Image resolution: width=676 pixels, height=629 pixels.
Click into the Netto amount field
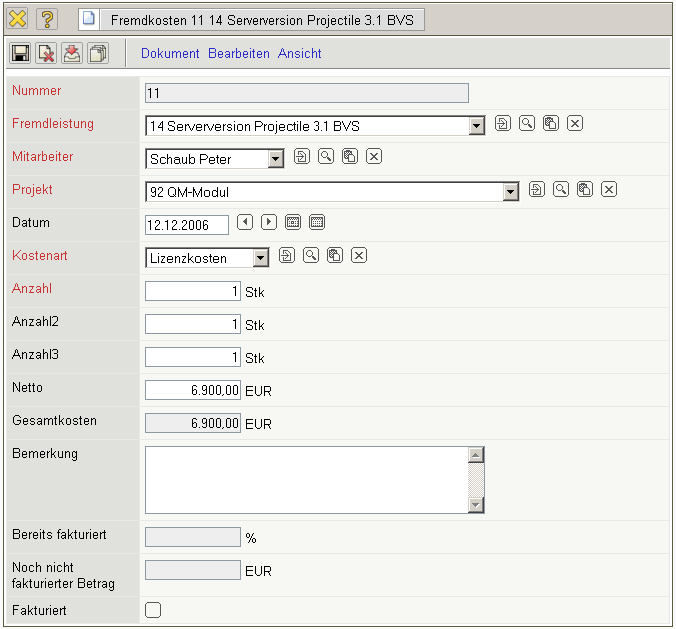(x=193, y=390)
